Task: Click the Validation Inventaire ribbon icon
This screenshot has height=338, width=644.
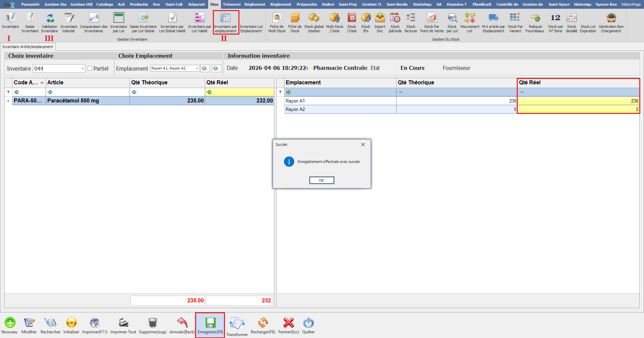Action: (49, 18)
